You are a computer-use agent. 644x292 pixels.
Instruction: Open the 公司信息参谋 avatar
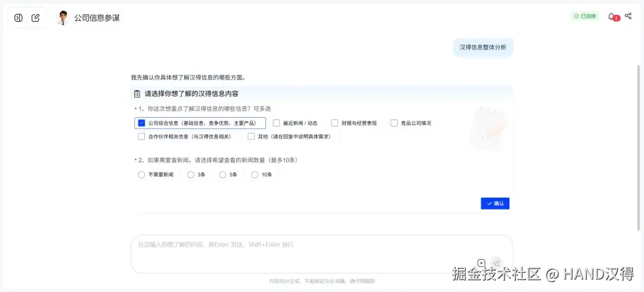(63, 18)
